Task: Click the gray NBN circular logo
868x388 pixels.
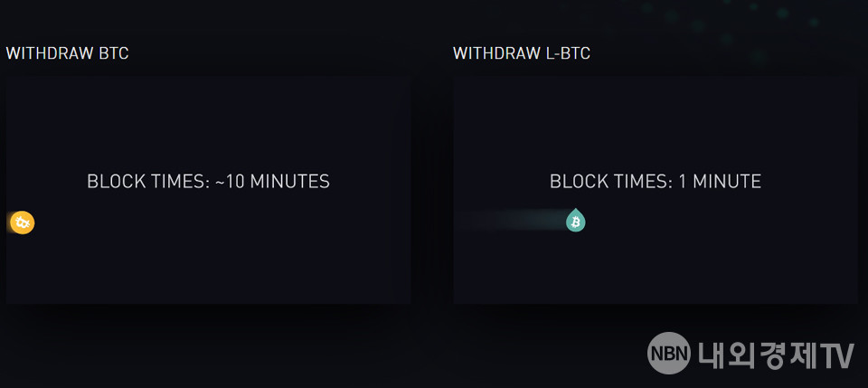Action: click(x=669, y=354)
